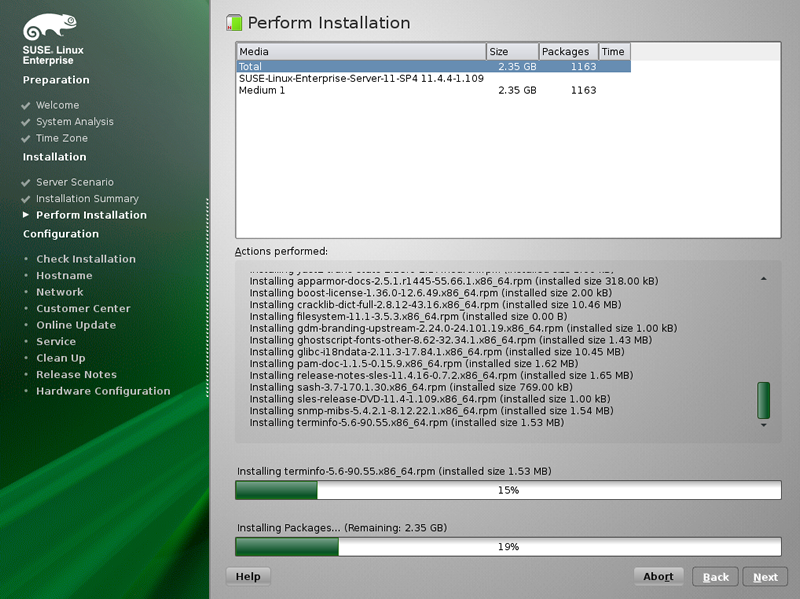The image size is (800, 599).
Task: Select the System Analysis step
Action: click(75, 122)
